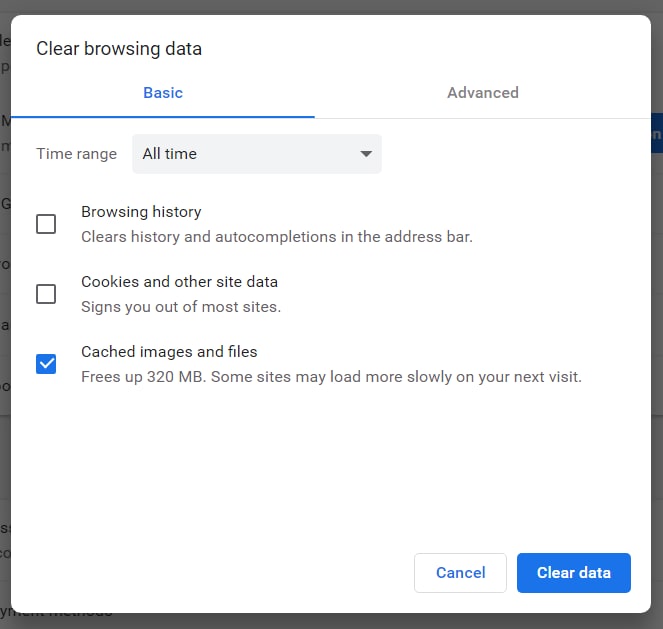This screenshot has width=663, height=629.
Task: Click the "Clear browsing data" dialog title
Action: [119, 48]
